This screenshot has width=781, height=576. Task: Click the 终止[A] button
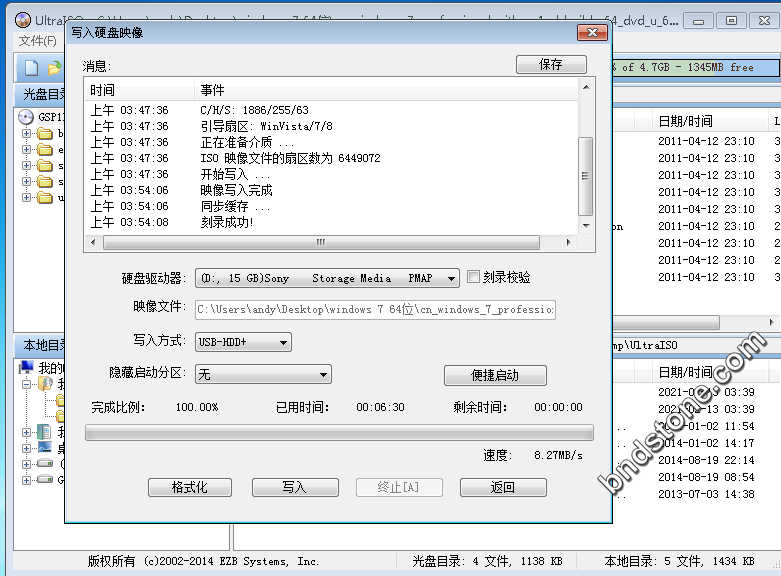tap(399, 487)
